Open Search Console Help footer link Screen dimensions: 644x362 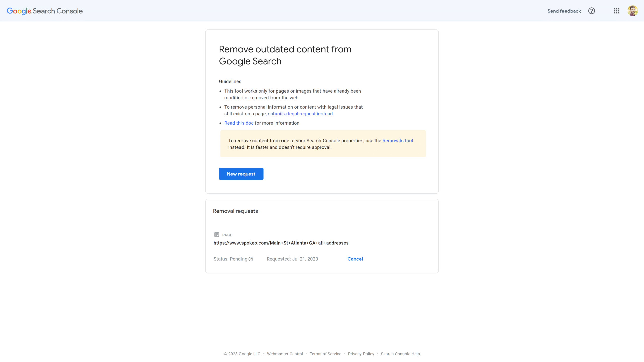(400, 354)
